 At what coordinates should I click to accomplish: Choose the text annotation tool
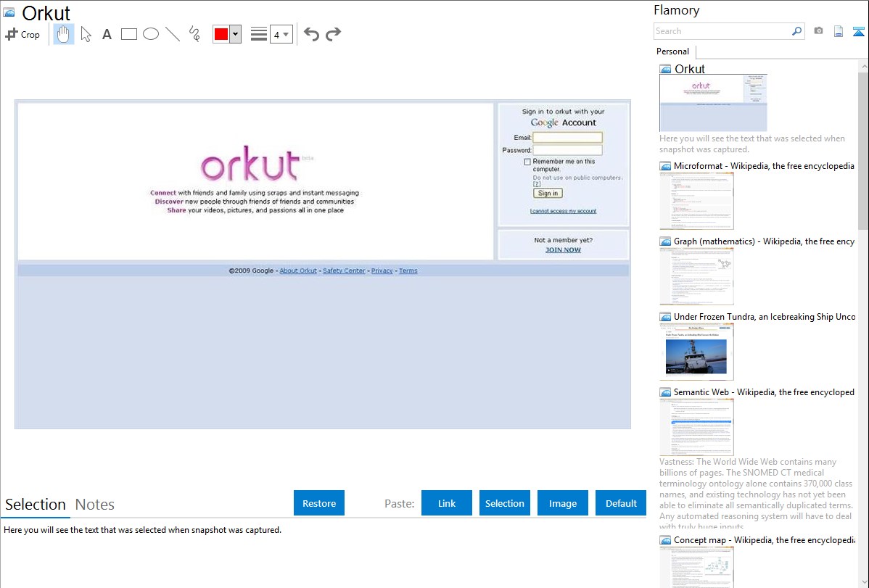click(x=107, y=34)
